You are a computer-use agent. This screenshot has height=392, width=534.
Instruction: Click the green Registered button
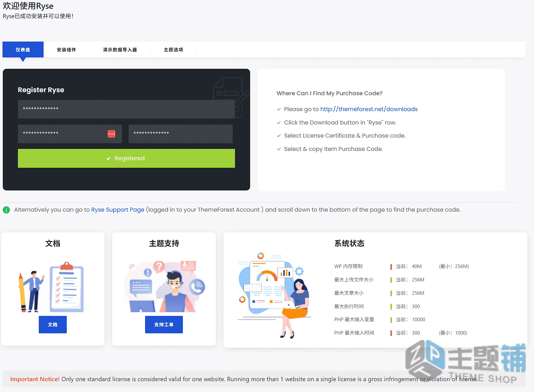tap(126, 158)
